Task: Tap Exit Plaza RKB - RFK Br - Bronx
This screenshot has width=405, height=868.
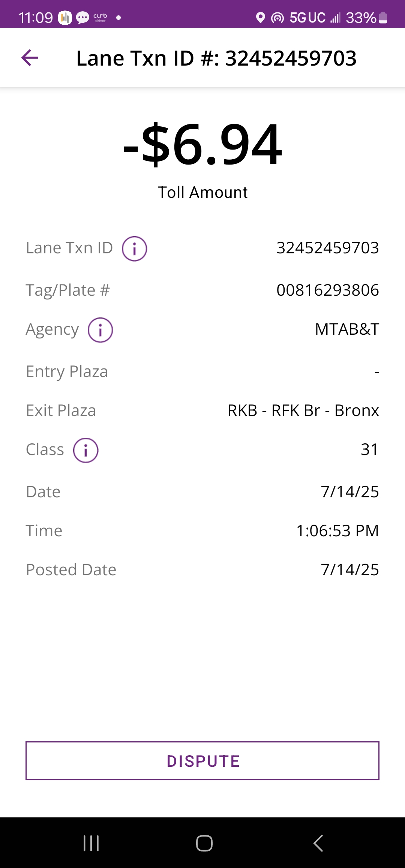Action: (303, 410)
